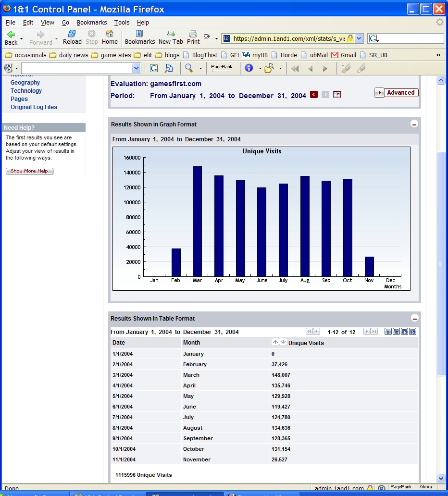Click the Reload toolbar button
This screenshot has width=448, height=496.
[72, 37]
